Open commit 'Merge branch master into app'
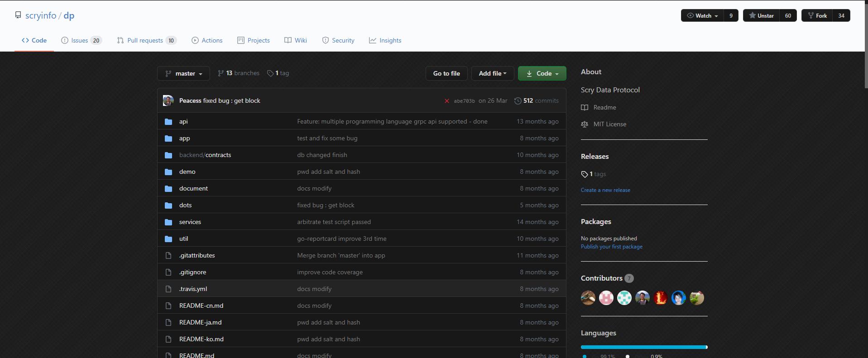This screenshot has width=868, height=358. (341, 255)
